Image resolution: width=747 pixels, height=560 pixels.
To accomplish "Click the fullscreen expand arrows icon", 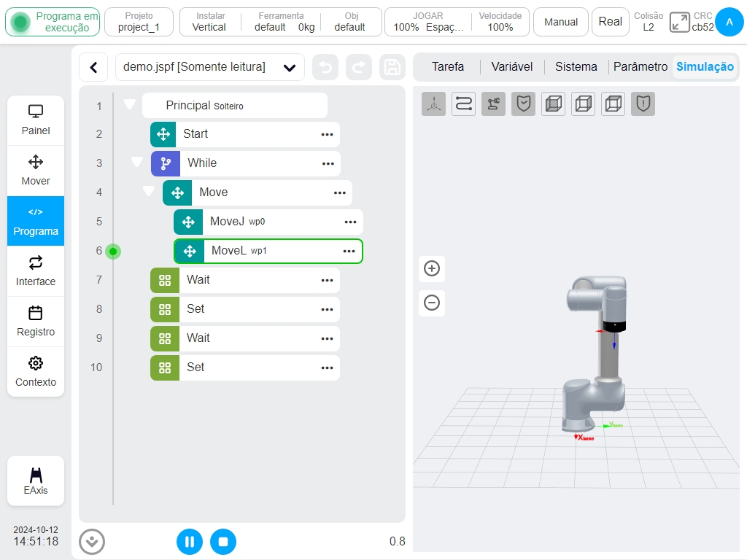I will [679, 23].
